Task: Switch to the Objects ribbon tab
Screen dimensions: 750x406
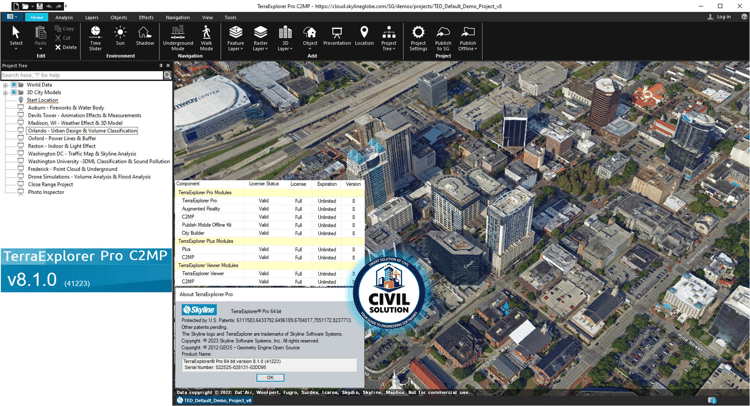Action: (119, 17)
